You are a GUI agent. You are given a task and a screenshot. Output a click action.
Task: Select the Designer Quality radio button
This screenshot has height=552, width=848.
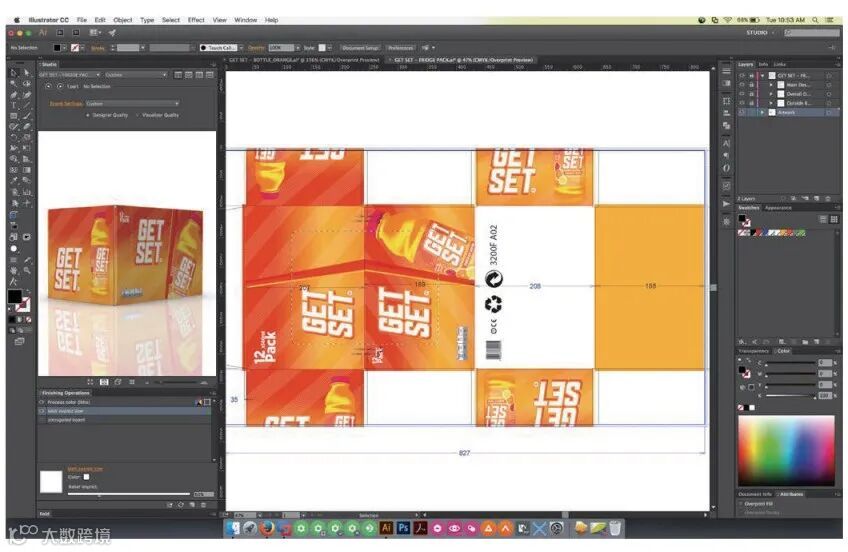click(88, 115)
